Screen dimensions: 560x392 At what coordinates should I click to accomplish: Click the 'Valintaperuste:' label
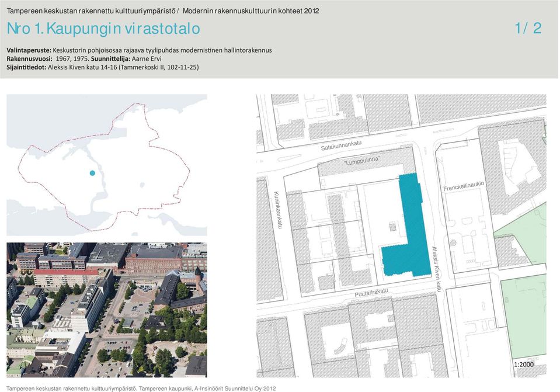[29, 50]
